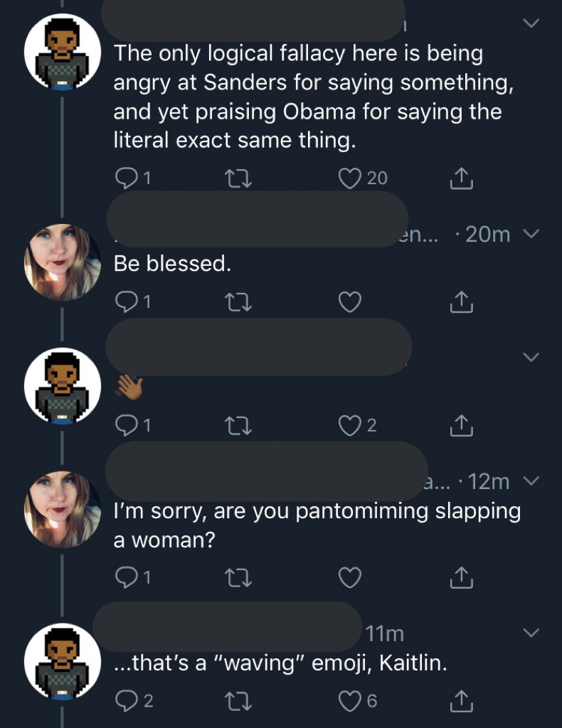Image resolution: width=562 pixels, height=728 pixels.
Task: Open the "pantomiming slapping a woman?" tweet
Action: [317, 525]
